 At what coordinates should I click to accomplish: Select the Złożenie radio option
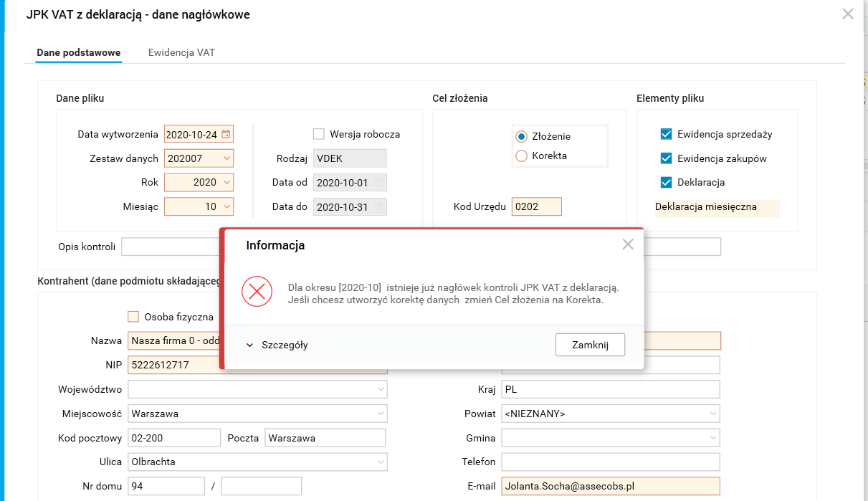tap(522, 136)
